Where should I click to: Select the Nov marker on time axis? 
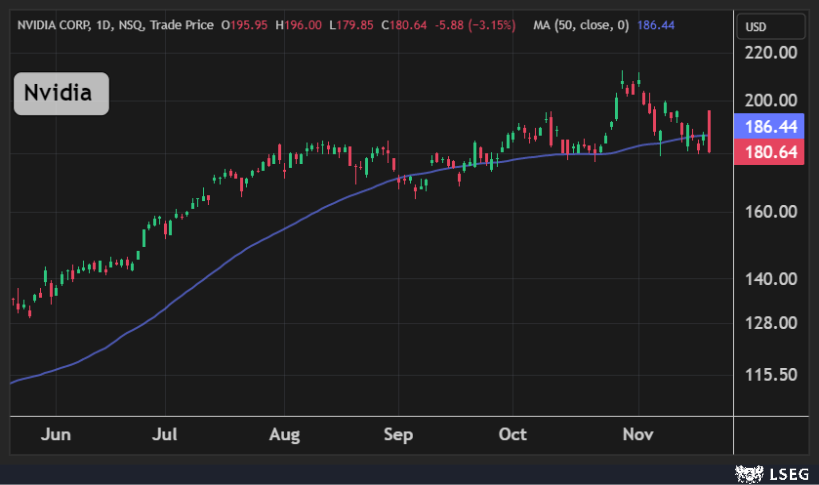click(x=636, y=435)
